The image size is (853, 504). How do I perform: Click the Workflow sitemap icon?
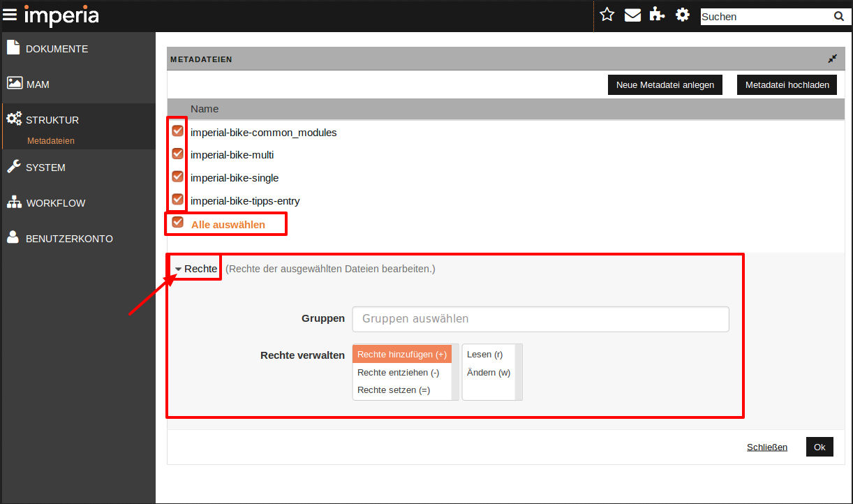(15, 202)
